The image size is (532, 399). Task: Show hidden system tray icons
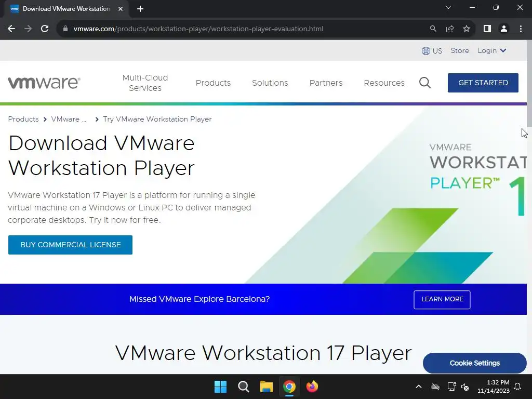(x=419, y=387)
